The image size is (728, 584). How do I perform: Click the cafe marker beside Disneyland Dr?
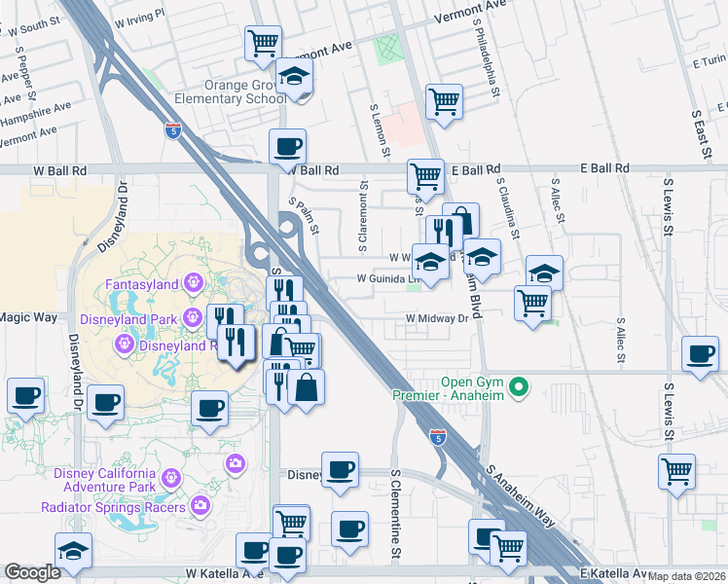click(105, 405)
